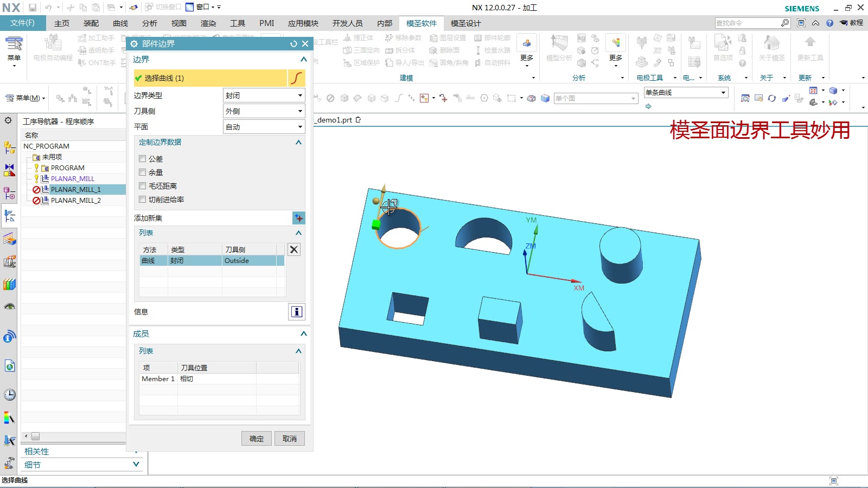
Task: Reset the 部件边界 dialog
Action: (x=293, y=44)
